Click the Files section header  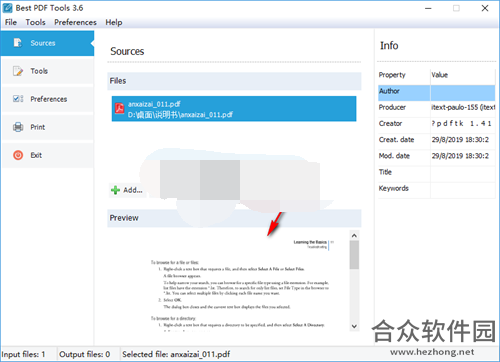click(234, 81)
